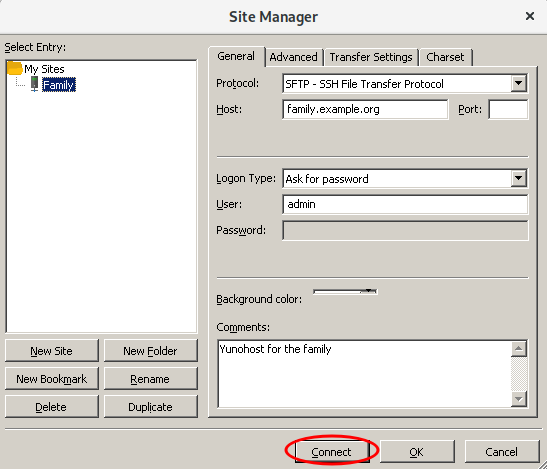Viewport: 547px width, 469px height.
Task: Click the SFTP protocol combo box
Action: click(x=405, y=83)
